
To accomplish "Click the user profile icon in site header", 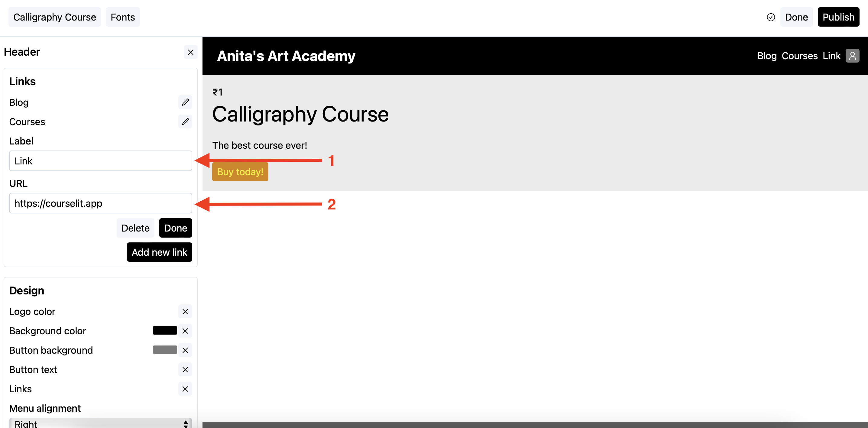I will [x=852, y=56].
